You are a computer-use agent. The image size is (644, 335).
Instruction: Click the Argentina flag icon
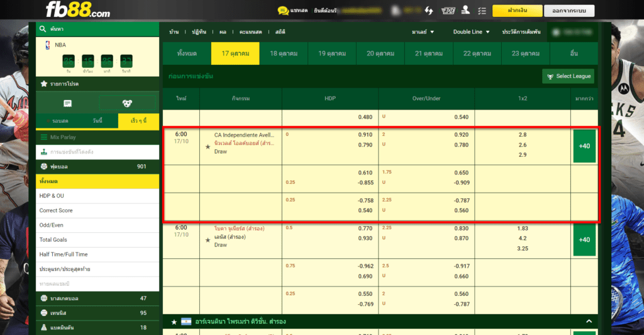pyautogui.click(x=186, y=321)
